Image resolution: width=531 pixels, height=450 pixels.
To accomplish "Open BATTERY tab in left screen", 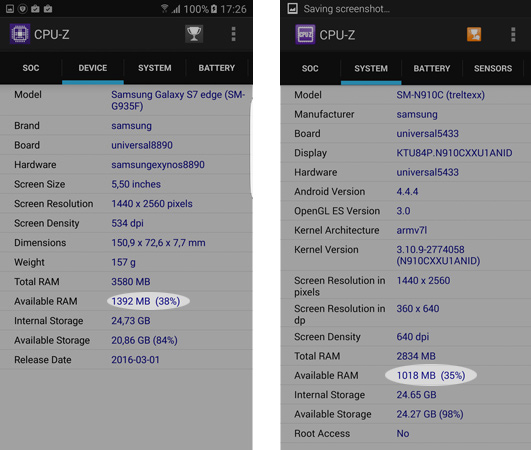I will [217, 68].
